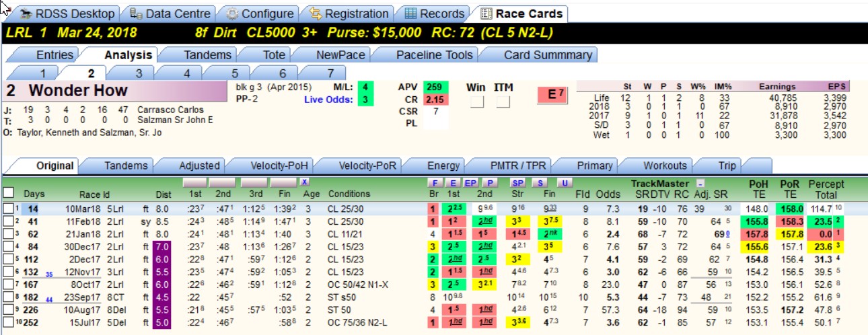868x335 pixels.
Task: Click the EP pace filter button
Action: tap(471, 182)
